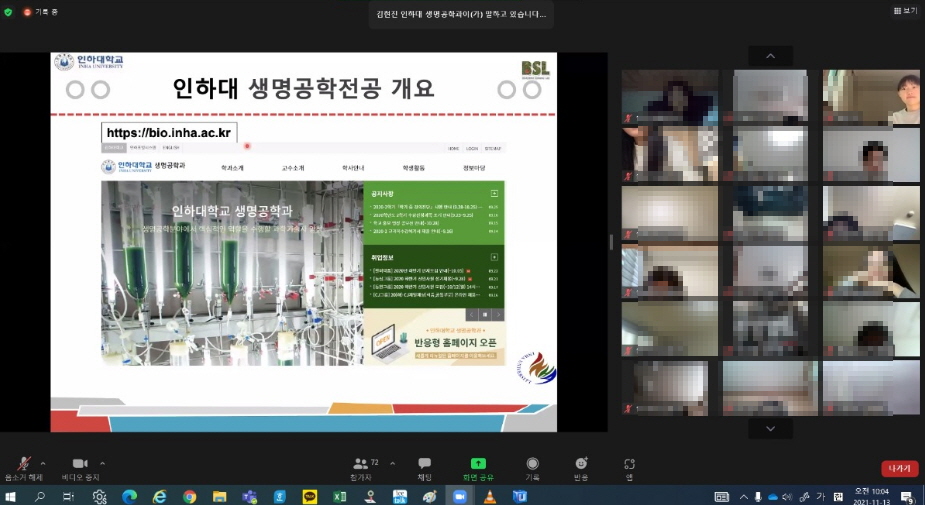Start Share Screen (화면 공유)
This screenshot has height=505, width=925.
click(478, 468)
